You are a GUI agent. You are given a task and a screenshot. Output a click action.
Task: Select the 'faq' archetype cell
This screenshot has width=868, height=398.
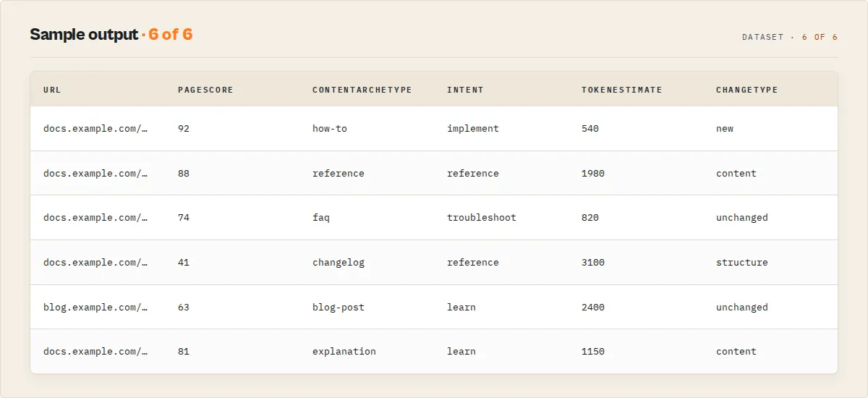coord(321,218)
